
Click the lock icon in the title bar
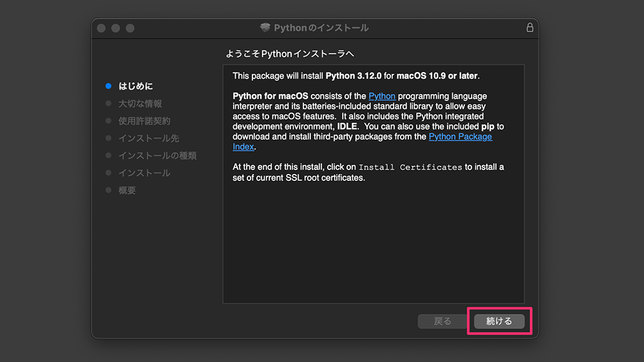pyautogui.click(x=530, y=28)
